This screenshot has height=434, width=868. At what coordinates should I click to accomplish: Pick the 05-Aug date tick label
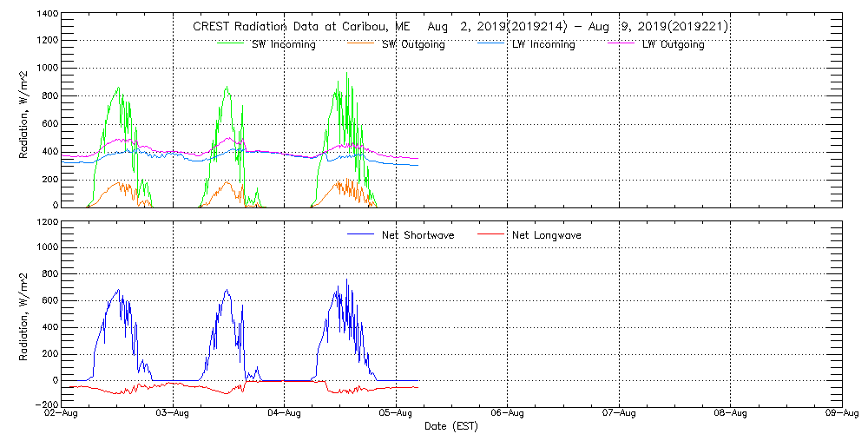(x=396, y=414)
